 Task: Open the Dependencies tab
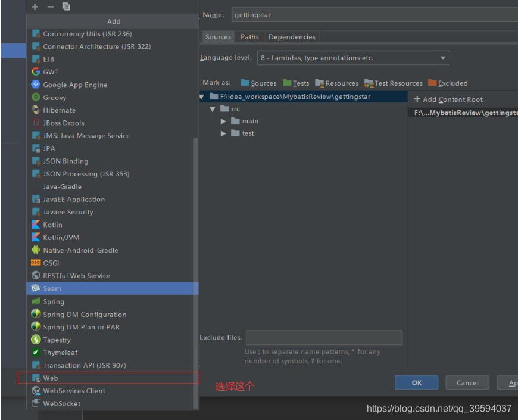coord(292,37)
